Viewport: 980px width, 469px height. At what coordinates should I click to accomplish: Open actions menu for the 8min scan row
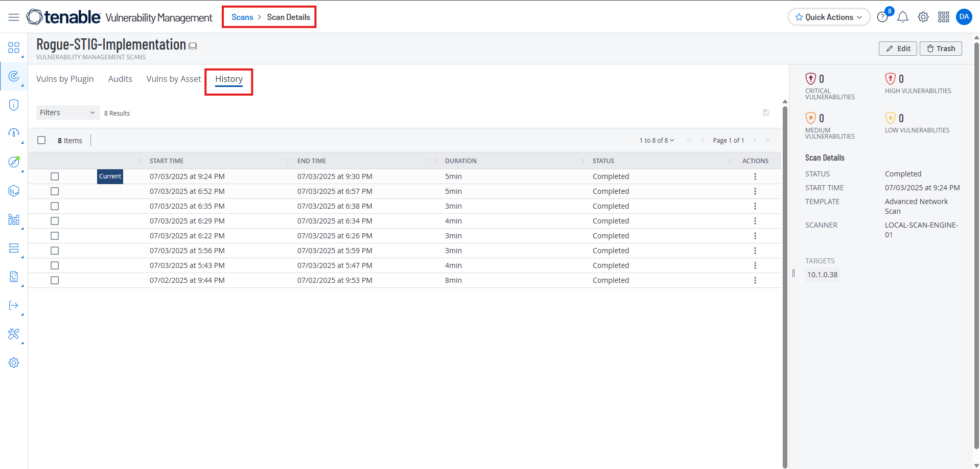tap(755, 280)
